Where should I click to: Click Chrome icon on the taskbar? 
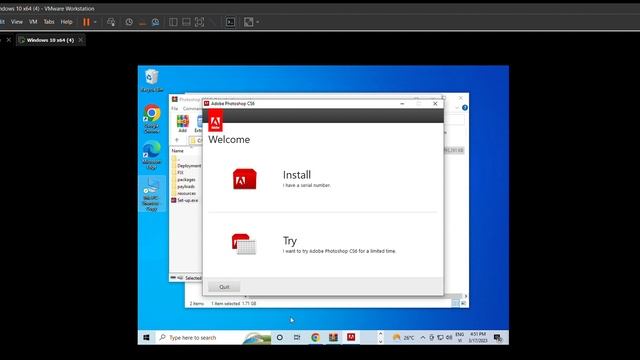point(315,338)
